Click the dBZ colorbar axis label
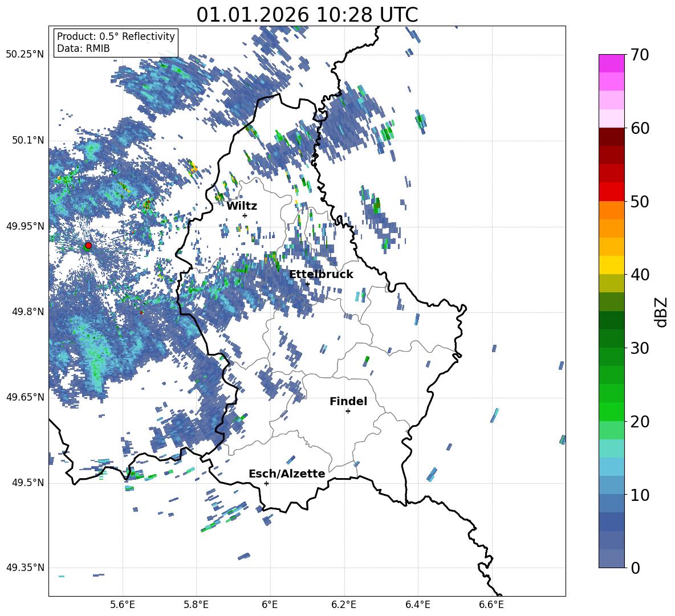This screenshot has width=675, height=616. 662,312
